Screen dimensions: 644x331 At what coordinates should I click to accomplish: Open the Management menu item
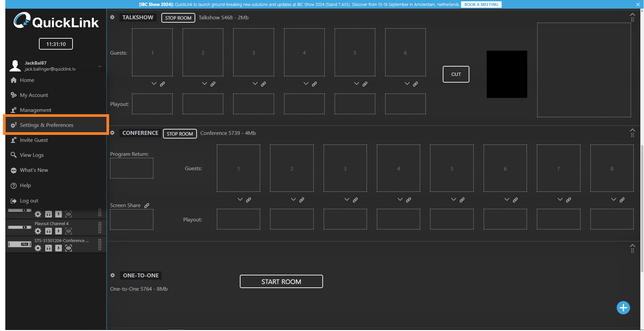tap(56, 110)
